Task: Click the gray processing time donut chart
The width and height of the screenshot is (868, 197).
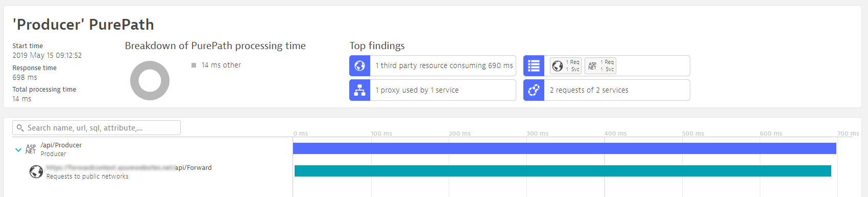Action: click(x=150, y=80)
